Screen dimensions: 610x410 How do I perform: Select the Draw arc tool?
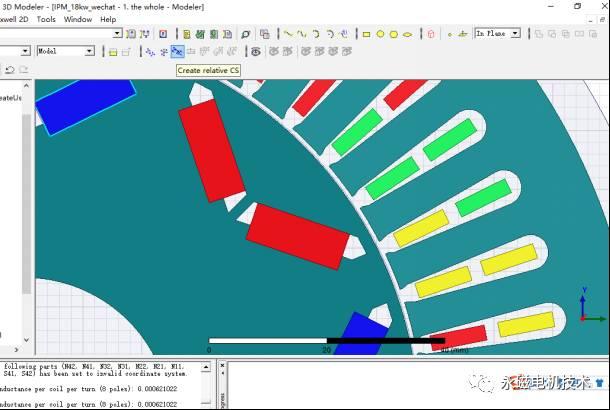316,34
